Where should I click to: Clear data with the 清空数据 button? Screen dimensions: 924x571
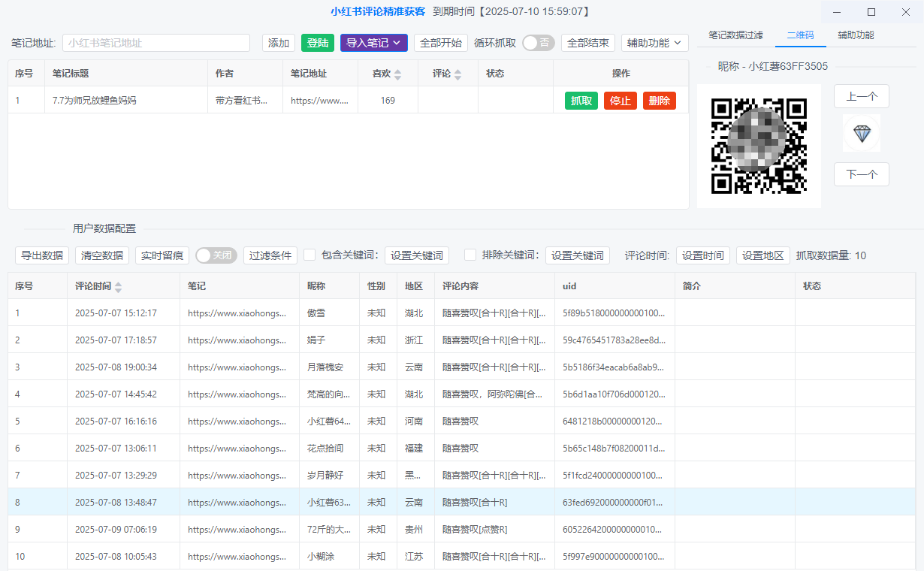pyautogui.click(x=102, y=255)
